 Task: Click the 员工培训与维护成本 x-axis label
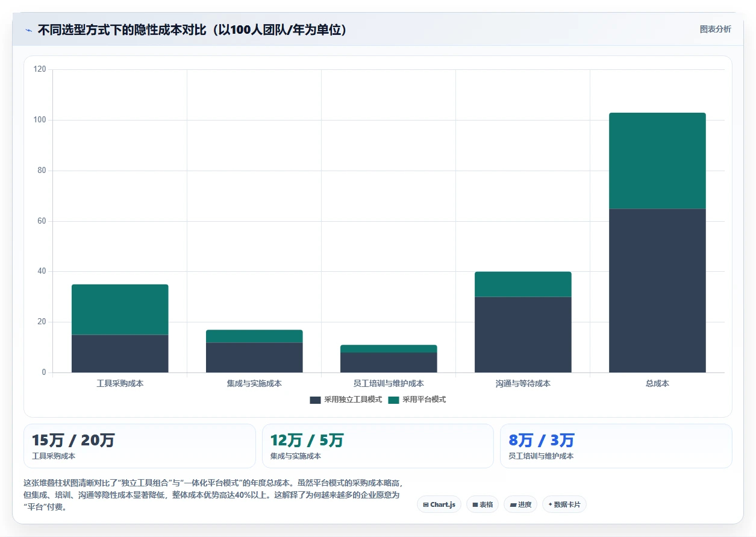pos(389,383)
